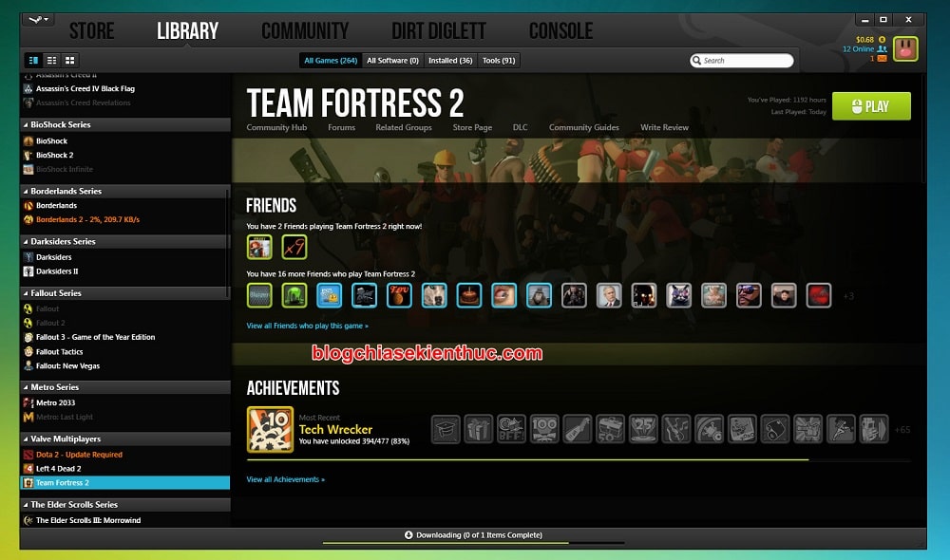
Task: Open the STORE tab
Action: [x=91, y=31]
